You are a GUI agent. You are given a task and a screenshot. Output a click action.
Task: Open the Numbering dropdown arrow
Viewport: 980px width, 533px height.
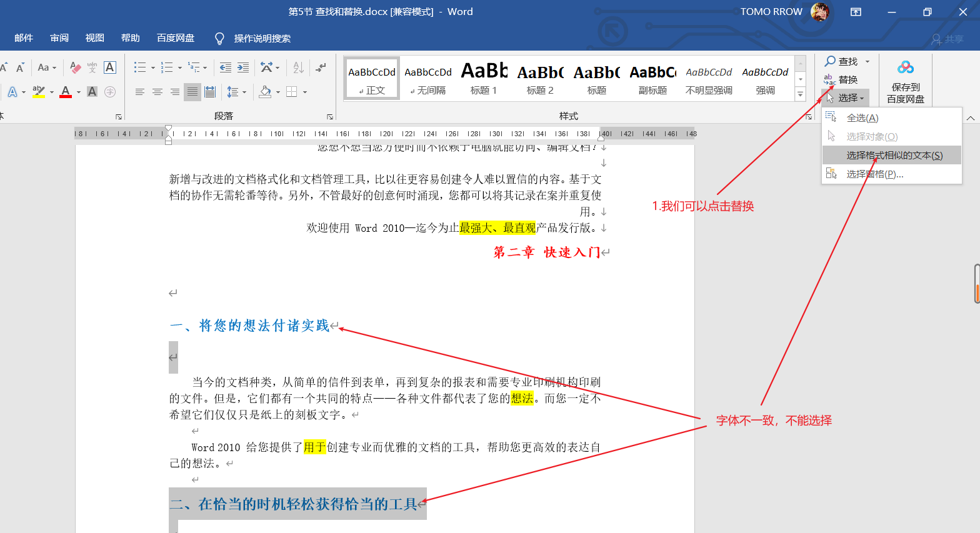tap(180, 68)
